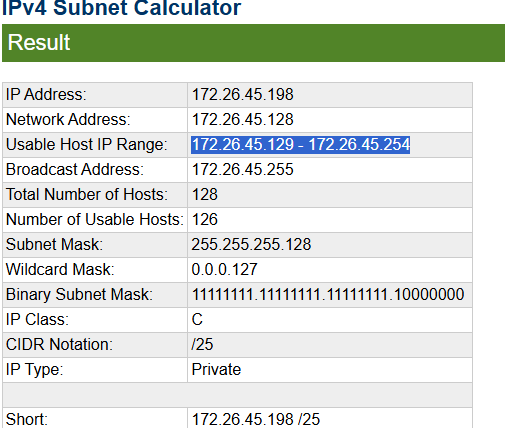
Task: Click the IP Type value Private
Action: (x=216, y=369)
